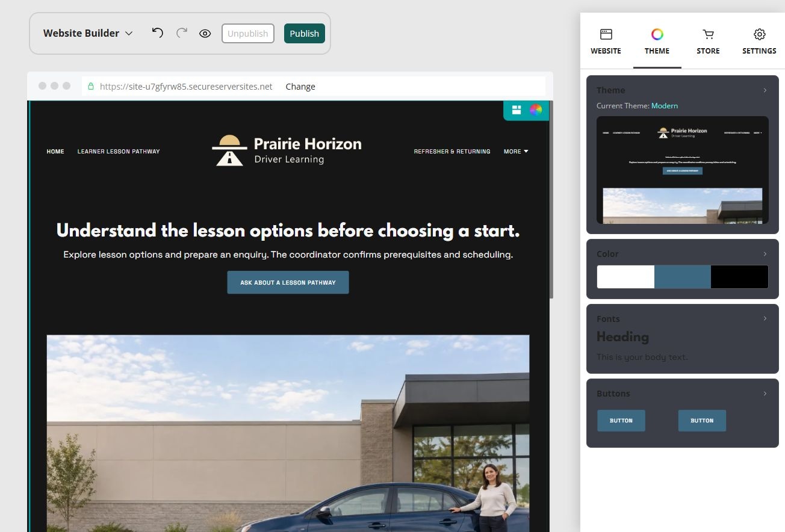Screen dimensions: 785x532
Task: Select the blue color swatch
Action: [x=683, y=277]
